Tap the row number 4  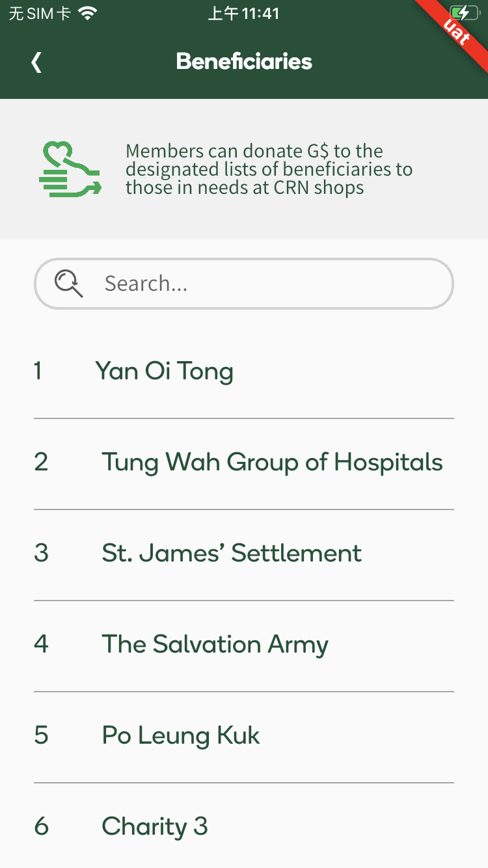click(x=41, y=644)
